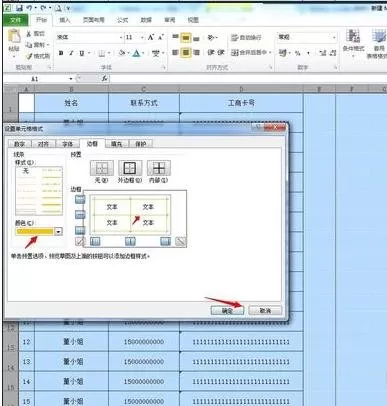Click Merge and Center in the ribbon
This screenshot has height=406, width=387.
249,52
